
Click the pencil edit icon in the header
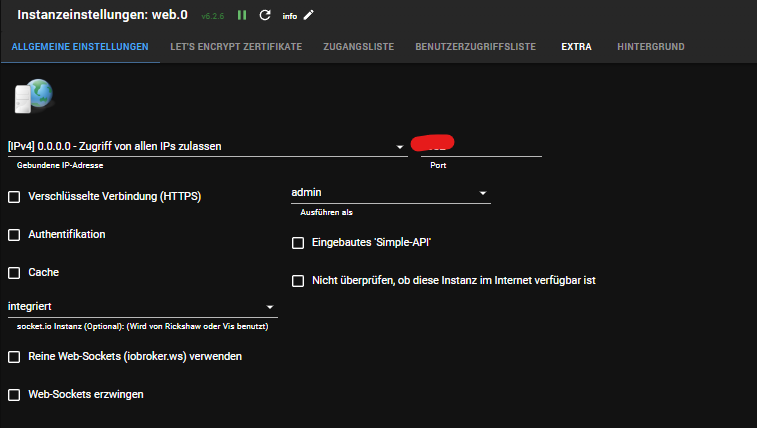click(309, 15)
